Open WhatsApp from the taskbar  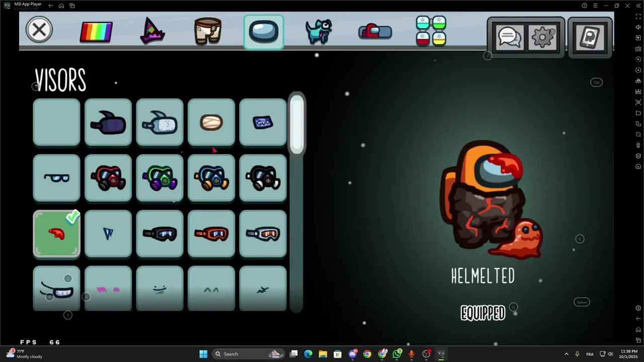[397, 354]
